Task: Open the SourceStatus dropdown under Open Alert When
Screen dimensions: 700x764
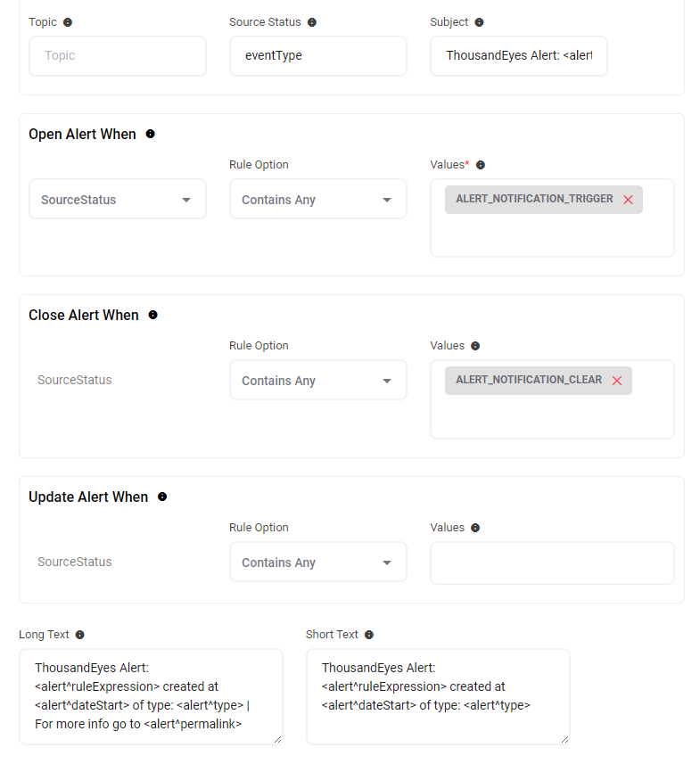Action: (117, 200)
